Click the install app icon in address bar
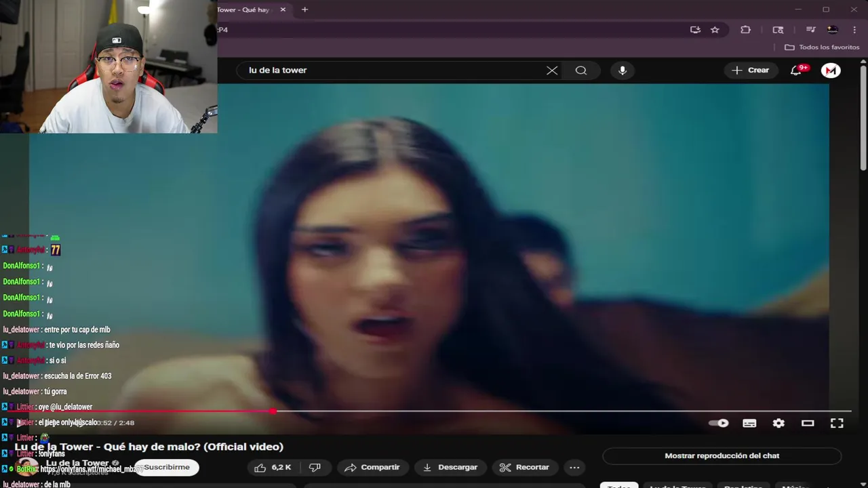 coord(695,30)
